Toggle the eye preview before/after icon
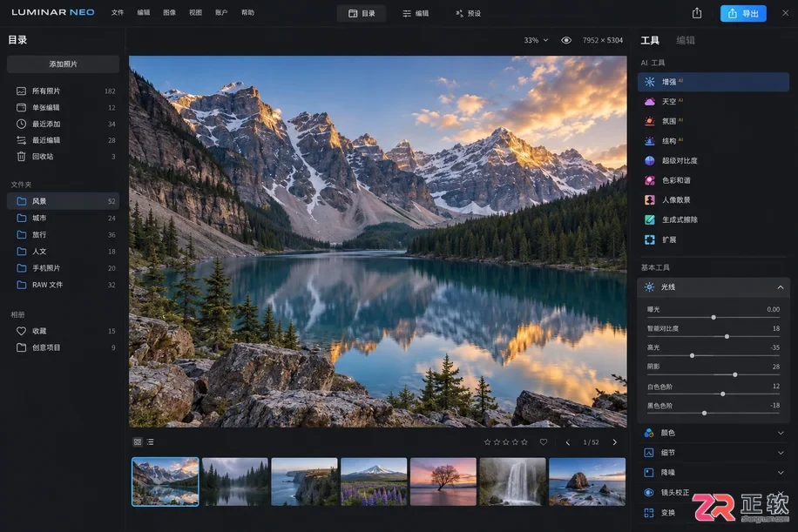 click(x=566, y=40)
